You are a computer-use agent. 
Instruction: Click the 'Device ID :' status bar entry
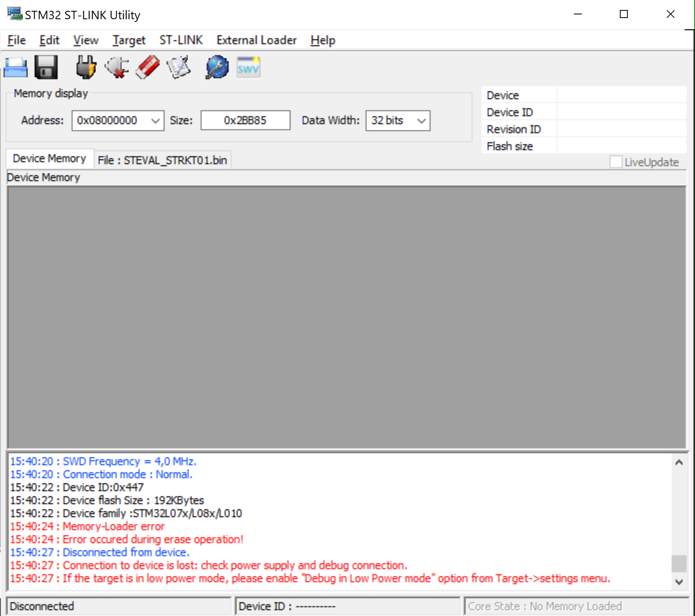(347, 606)
